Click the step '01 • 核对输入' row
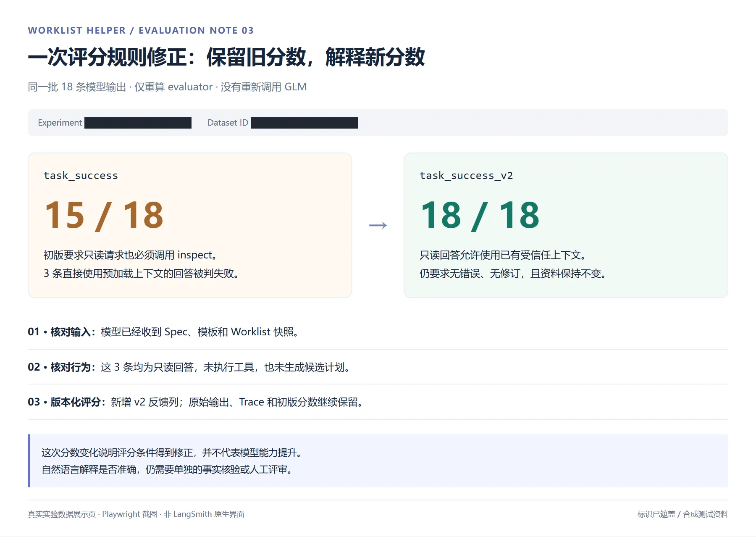Viewport: 756px width, 537px height. click(x=378, y=332)
